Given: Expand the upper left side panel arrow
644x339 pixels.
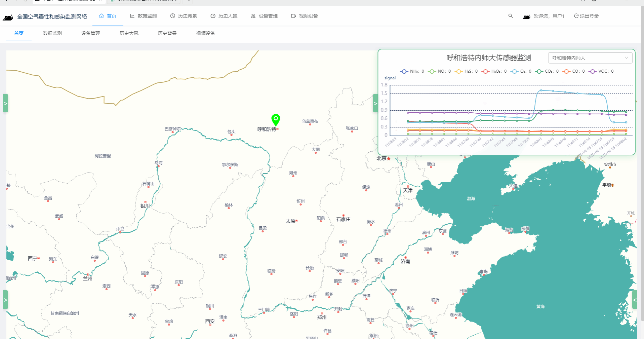Looking at the screenshot, I should (5, 103).
